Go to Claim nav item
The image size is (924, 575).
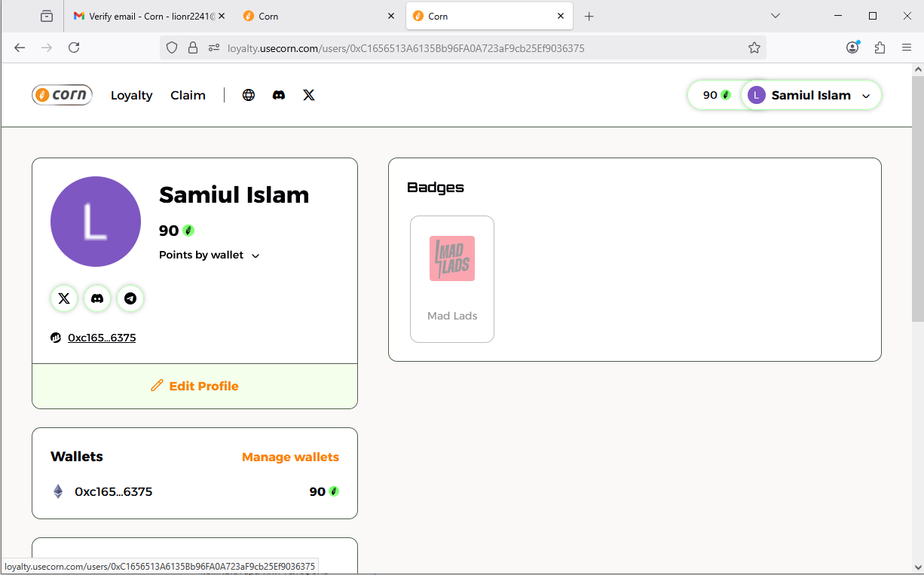(188, 95)
